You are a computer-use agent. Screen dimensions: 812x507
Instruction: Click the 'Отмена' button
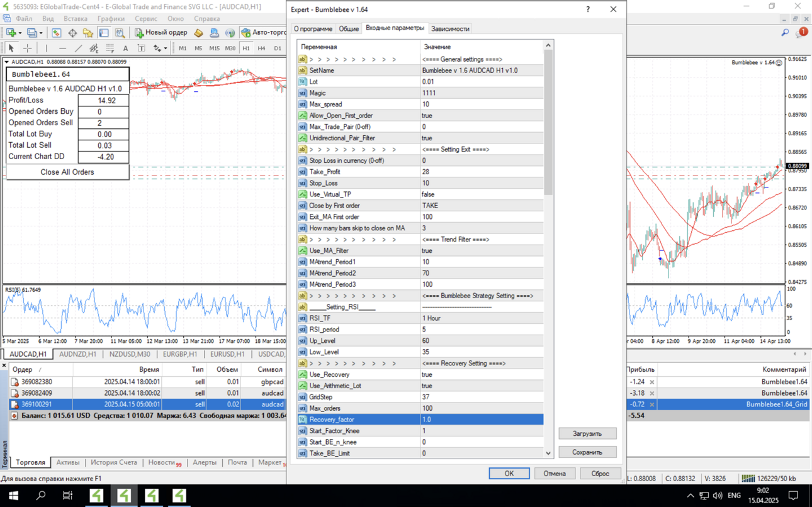coord(555,474)
